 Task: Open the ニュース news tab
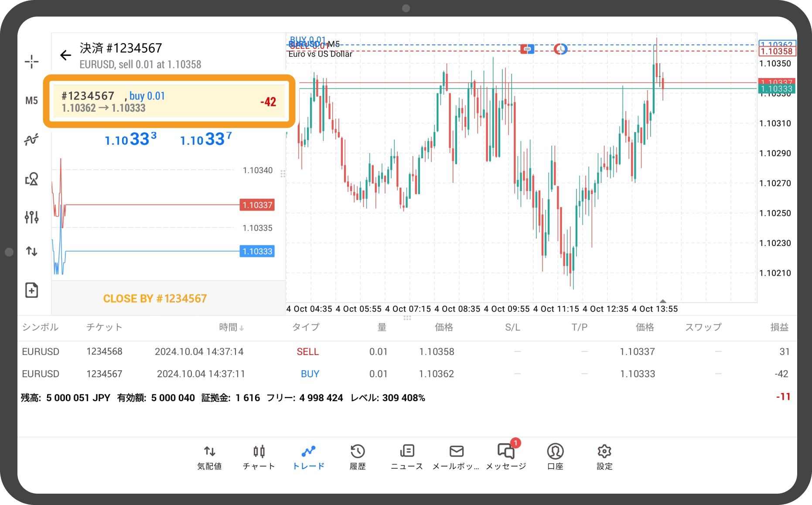click(407, 457)
